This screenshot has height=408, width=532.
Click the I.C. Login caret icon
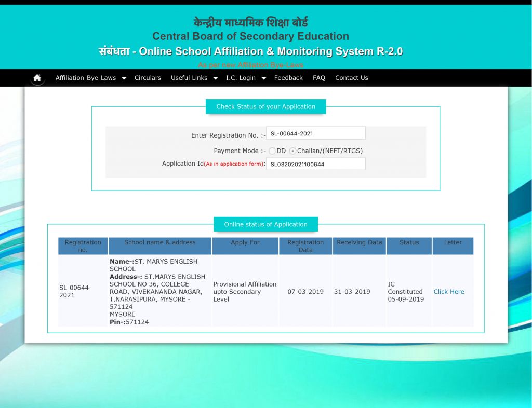coord(263,78)
